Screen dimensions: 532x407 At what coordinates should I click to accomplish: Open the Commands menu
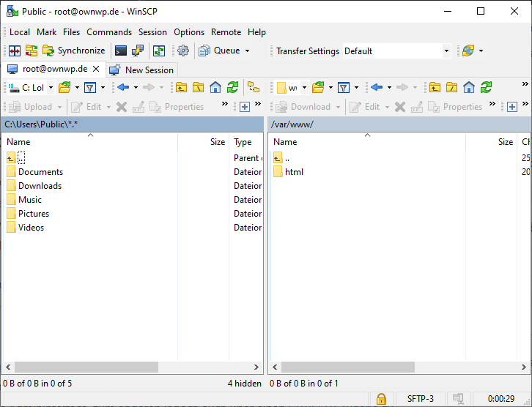tap(109, 32)
